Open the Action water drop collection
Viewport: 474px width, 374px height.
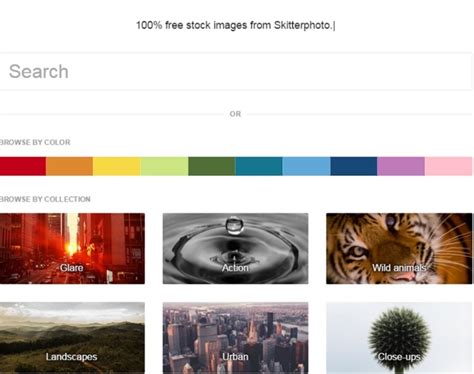point(235,249)
